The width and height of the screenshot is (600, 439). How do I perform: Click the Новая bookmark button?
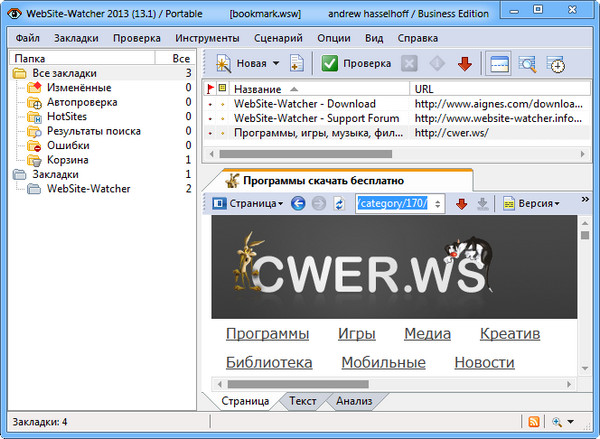pyautogui.click(x=241, y=64)
